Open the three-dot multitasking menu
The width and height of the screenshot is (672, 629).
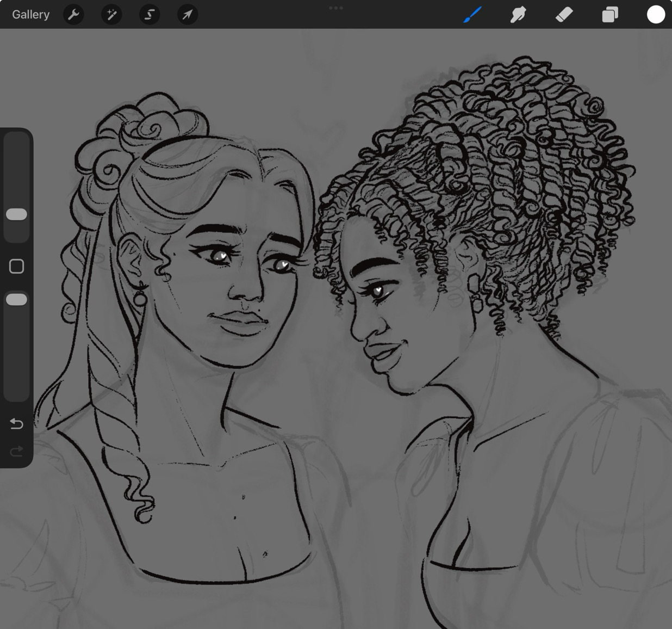point(336,8)
